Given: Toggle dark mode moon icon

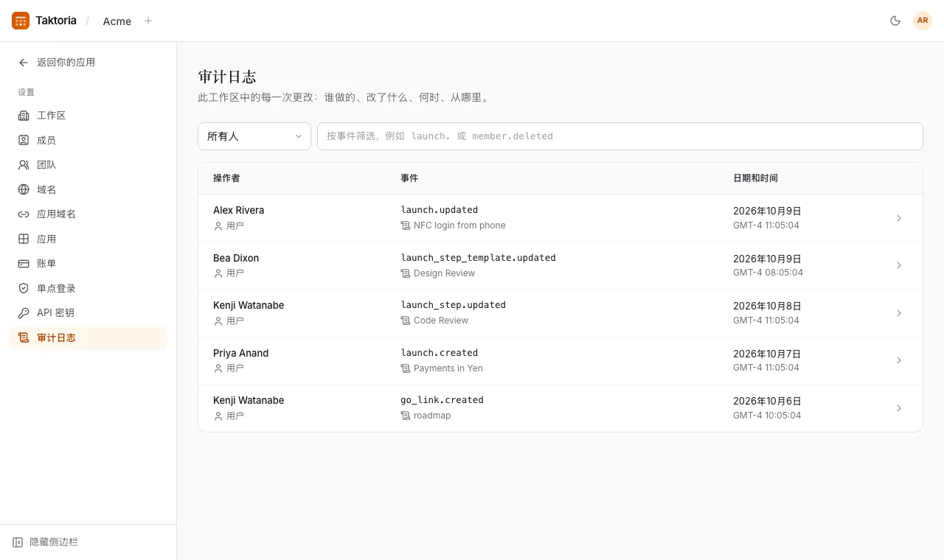Looking at the screenshot, I should 895,21.
